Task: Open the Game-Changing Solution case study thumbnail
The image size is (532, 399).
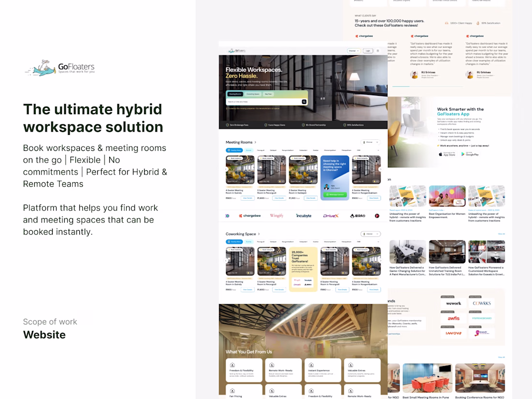Action: coord(408,252)
